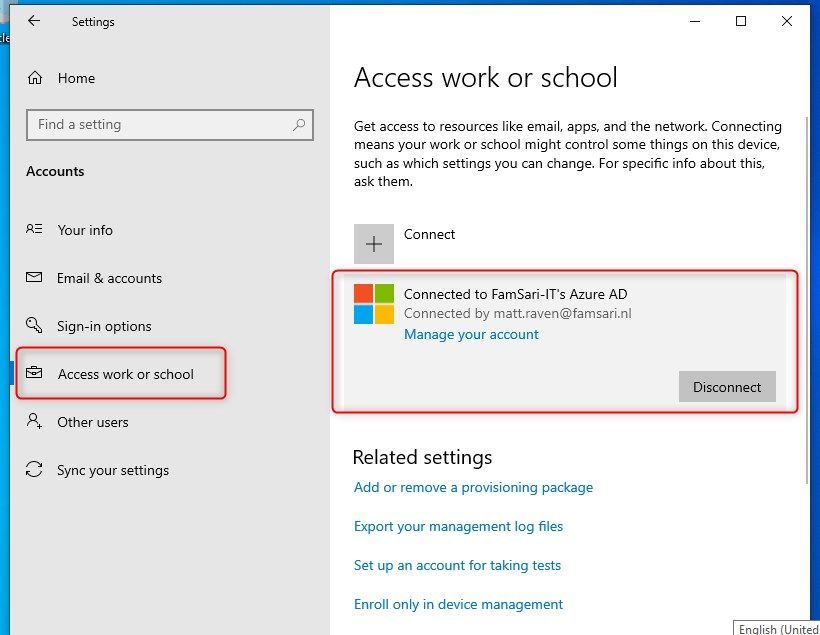Open Sync your settings section
The image size is (820, 635).
pos(113,470)
